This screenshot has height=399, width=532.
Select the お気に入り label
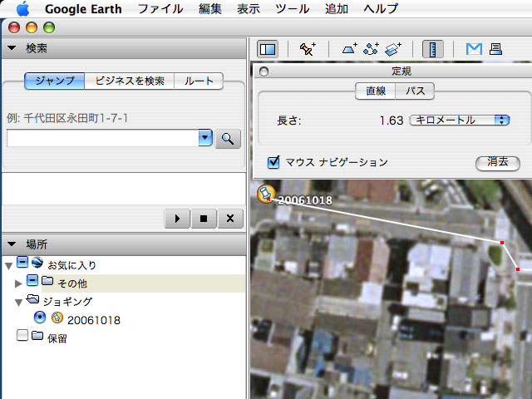(x=72, y=265)
